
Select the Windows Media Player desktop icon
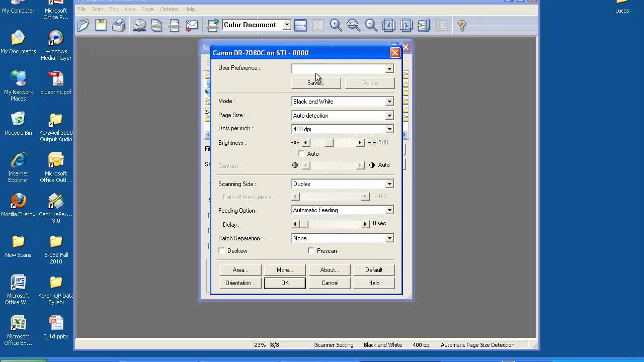click(x=56, y=45)
